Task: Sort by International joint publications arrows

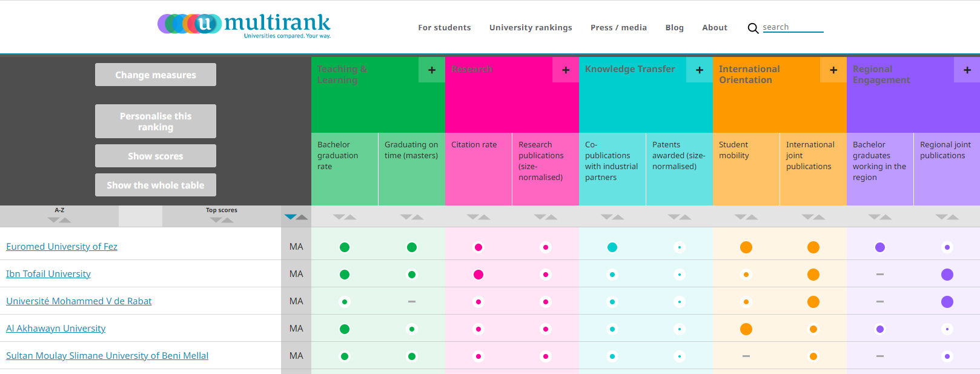Action: 813,217
